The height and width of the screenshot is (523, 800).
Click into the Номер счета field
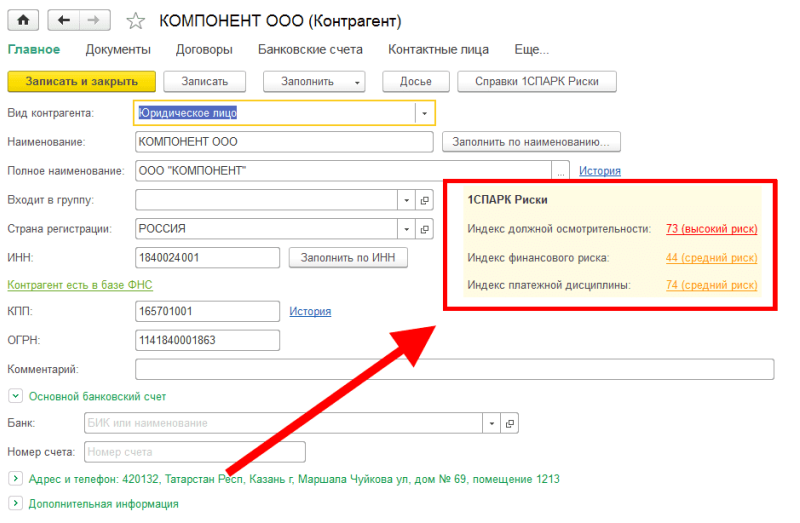[195, 452]
